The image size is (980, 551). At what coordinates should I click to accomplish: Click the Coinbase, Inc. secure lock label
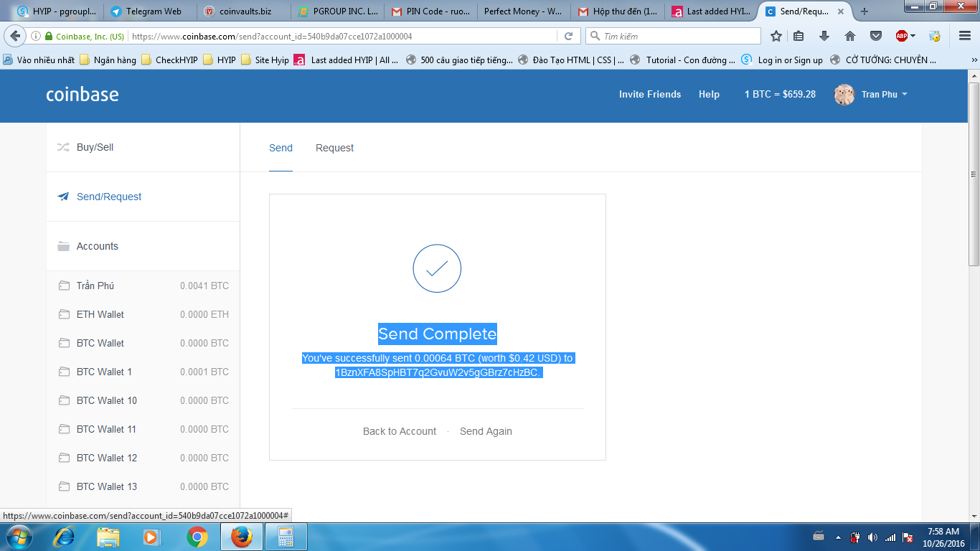pos(84,36)
